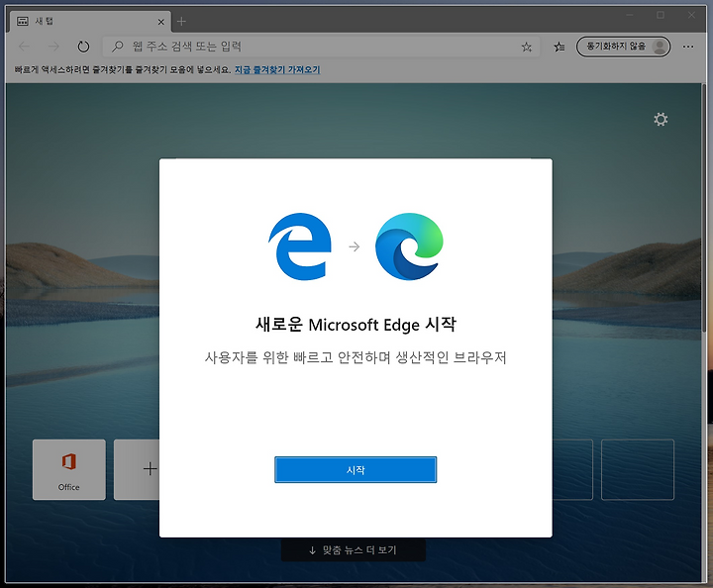Click 맞춤 뉴스 더 보기 button
Image resolution: width=713 pixels, height=588 pixels.
coord(354,550)
